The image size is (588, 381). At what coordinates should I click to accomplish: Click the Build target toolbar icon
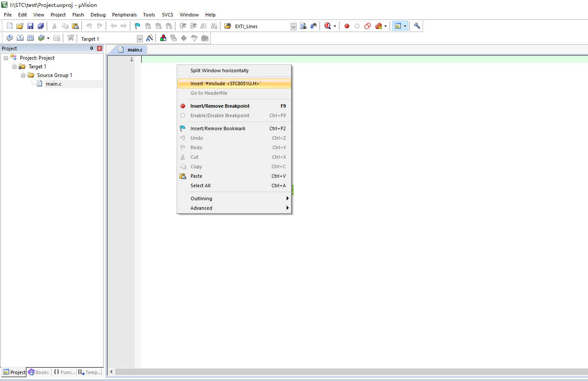pyautogui.click(x=20, y=38)
